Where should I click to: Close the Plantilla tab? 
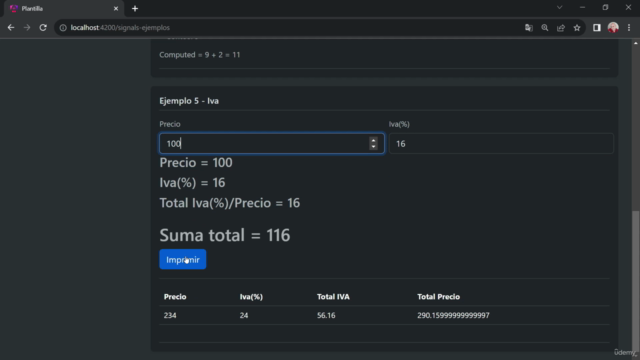click(116, 9)
